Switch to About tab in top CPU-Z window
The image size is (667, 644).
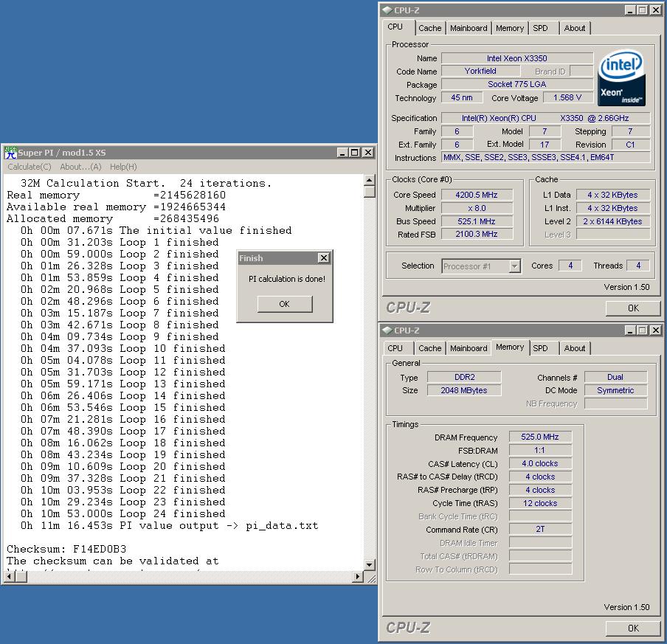pos(574,28)
